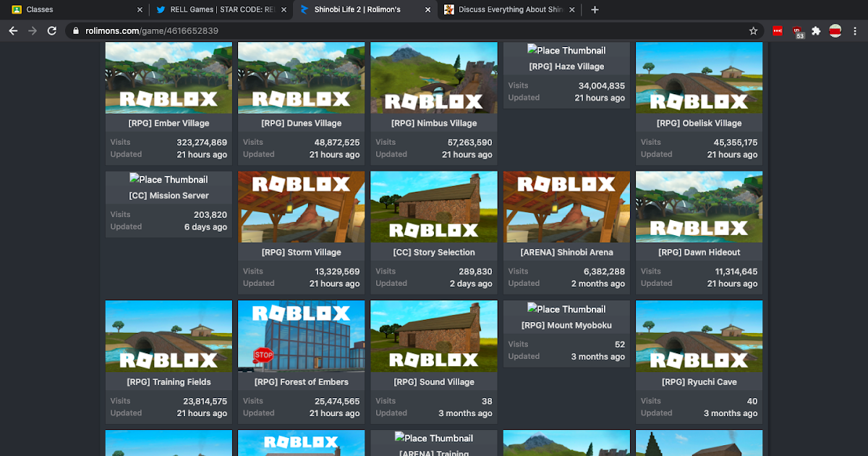View site info lock icon
The height and width of the screenshot is (456, 868).
(x=76, y=31)
